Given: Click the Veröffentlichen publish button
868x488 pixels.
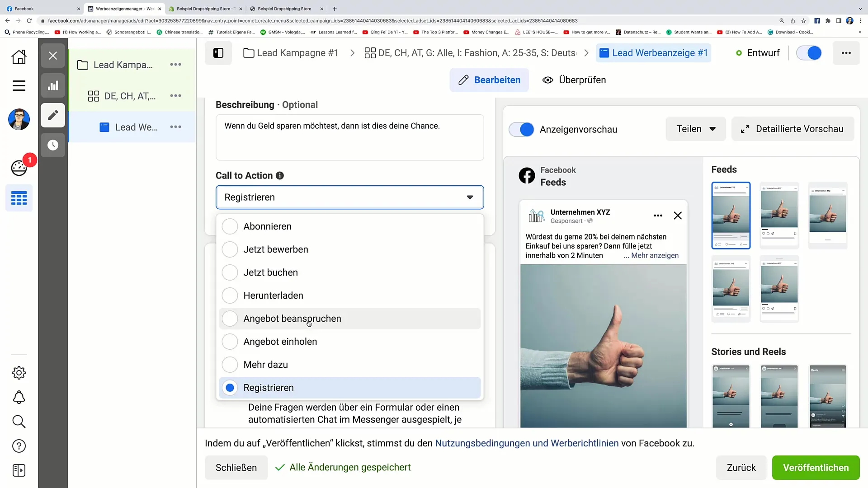Looking at the screenshot, I should (x=816, y=467).
